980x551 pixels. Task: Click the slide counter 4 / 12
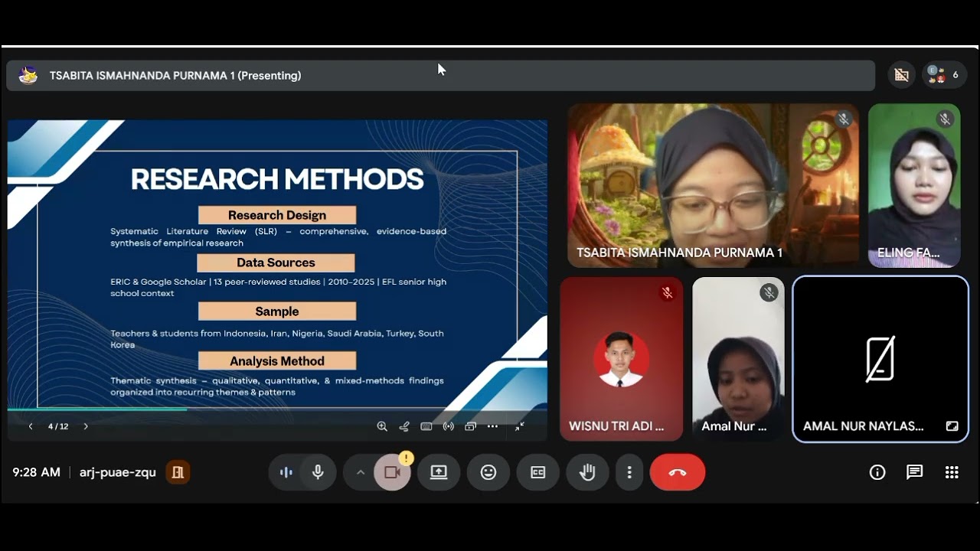pyautogui.click(x=58, y=426)
